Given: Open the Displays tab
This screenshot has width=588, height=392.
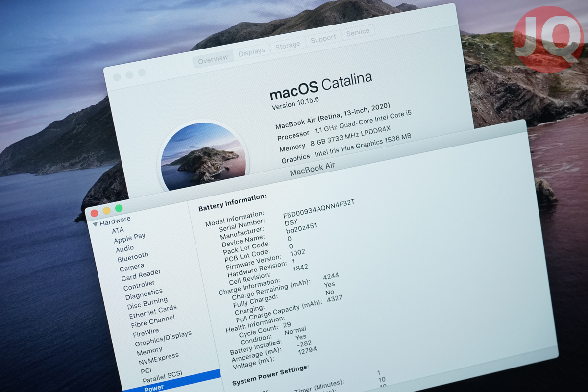Looking at the screenshot, I should pyautogui.click(x=252, y=51).
